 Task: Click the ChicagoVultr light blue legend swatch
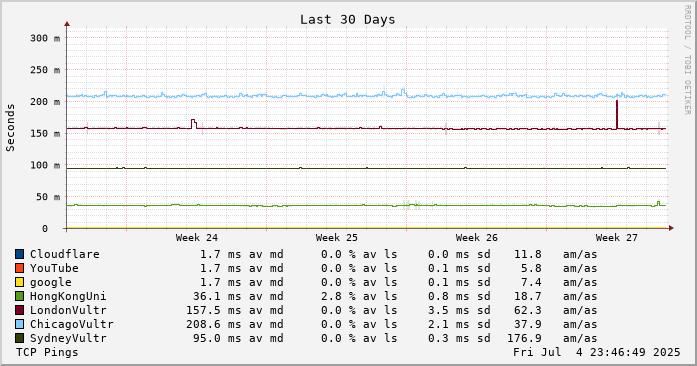20,324
